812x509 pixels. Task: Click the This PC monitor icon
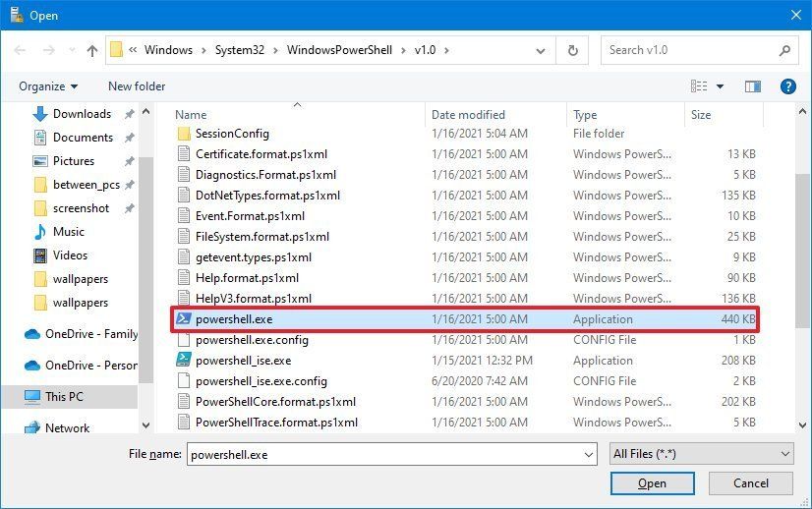32,397
